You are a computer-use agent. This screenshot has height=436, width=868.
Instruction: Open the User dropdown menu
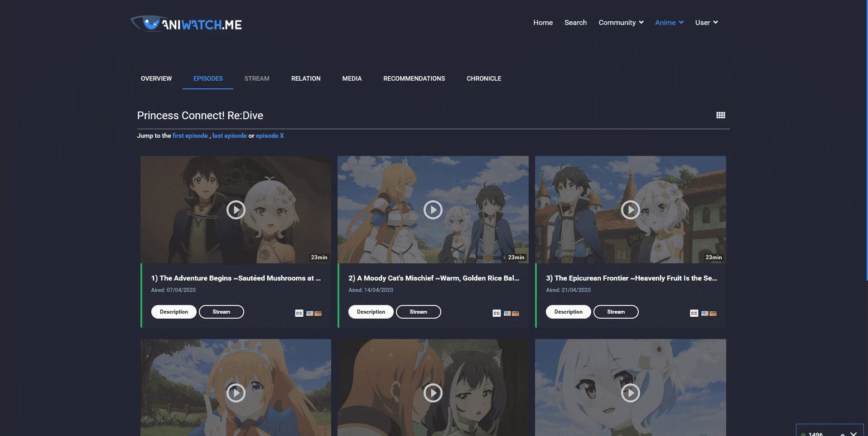707,23
